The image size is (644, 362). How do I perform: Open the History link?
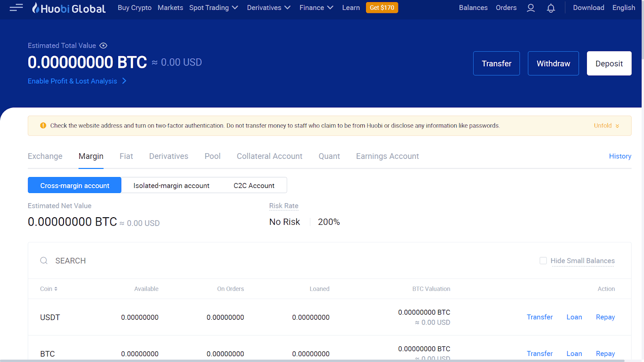[620, 156]
